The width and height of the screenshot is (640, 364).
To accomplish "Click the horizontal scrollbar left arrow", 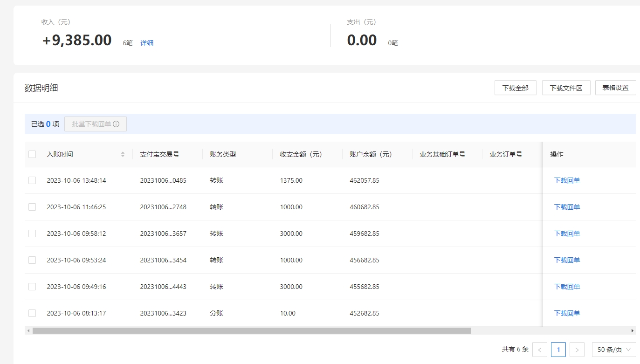I will pos(28,330).
